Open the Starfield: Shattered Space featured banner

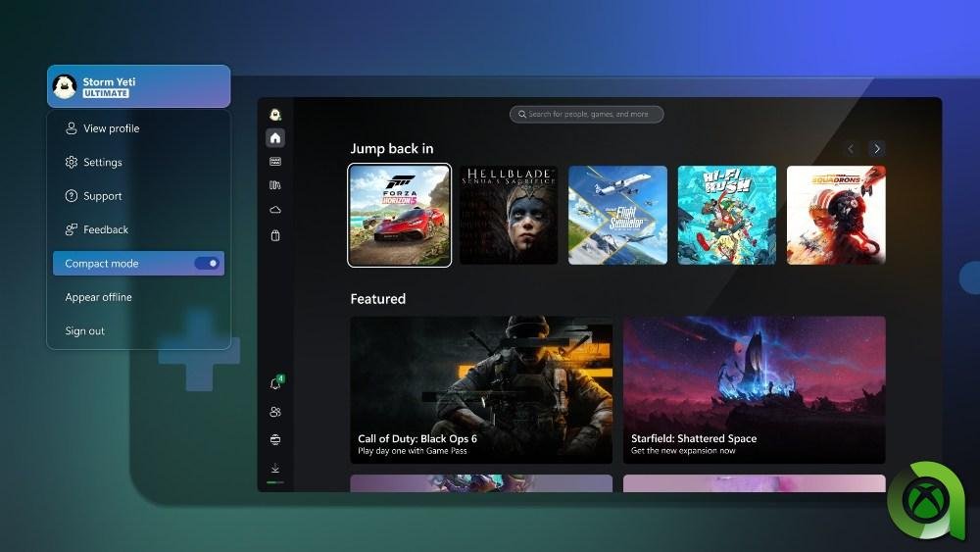(x=754, y=389)
